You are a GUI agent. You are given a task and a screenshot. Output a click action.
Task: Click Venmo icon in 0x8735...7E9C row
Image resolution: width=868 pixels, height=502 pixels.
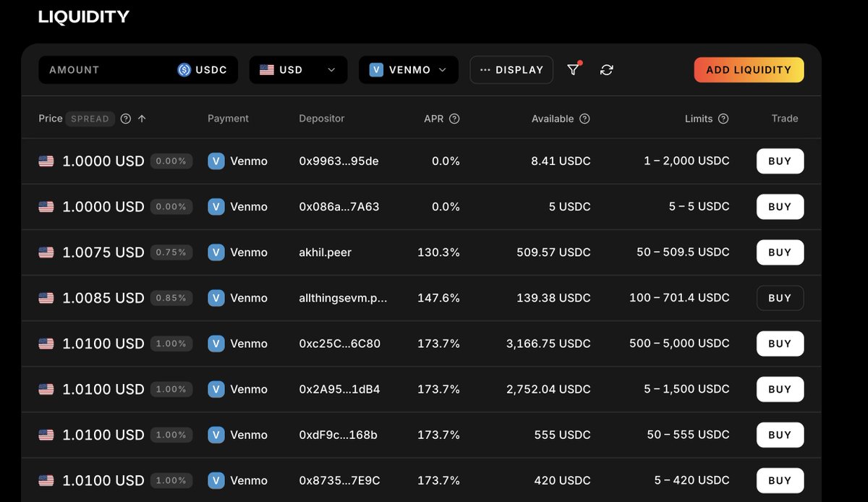click(x=216, y=480)
